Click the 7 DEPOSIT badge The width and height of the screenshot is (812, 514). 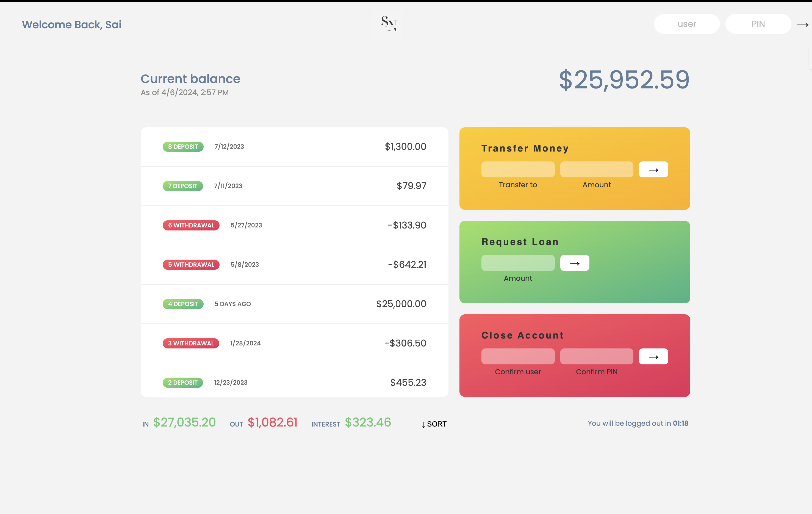[182, 186]
